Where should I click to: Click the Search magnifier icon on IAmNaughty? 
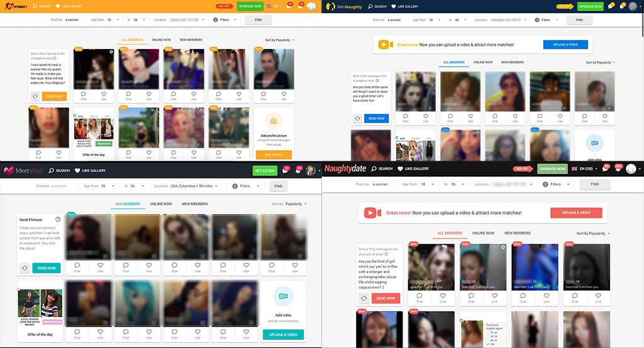pos(370,6)
